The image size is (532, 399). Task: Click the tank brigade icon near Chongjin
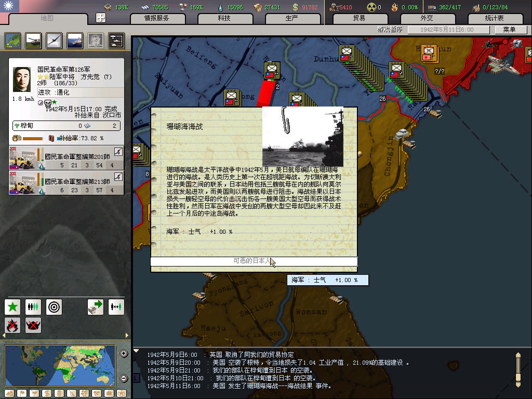401,133
